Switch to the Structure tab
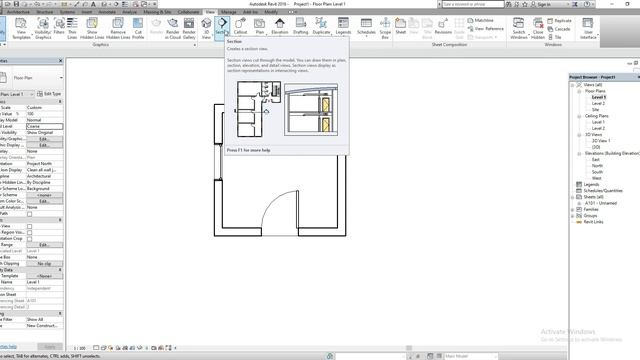The height and width of the screenshot is (360, 640). point(45,12)
